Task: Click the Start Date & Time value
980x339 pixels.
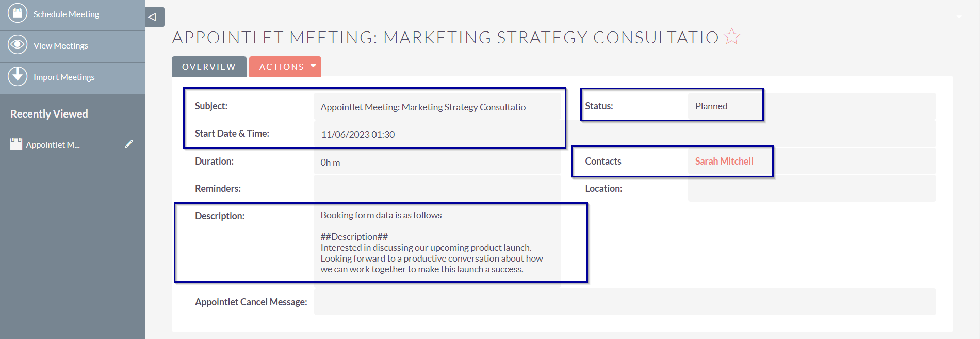Action: pyautogui.click(x=357, y=134)
